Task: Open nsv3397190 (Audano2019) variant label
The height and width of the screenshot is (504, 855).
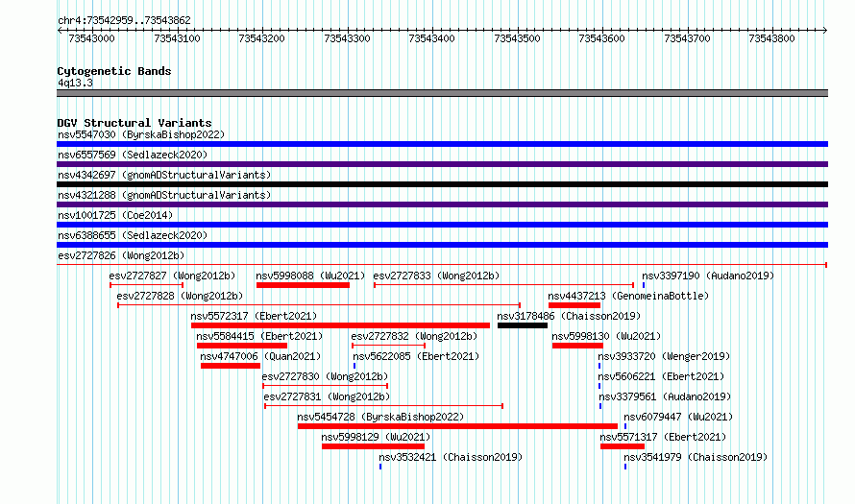Action: (708, 276)
